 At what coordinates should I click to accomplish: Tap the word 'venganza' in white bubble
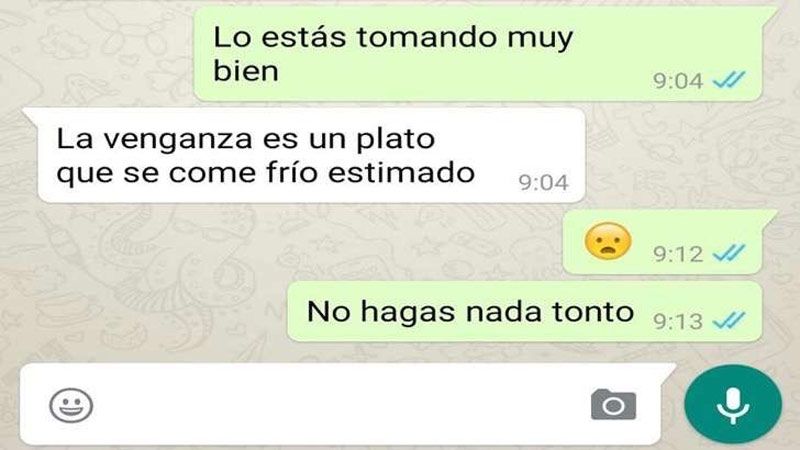[x=178, y=140]
